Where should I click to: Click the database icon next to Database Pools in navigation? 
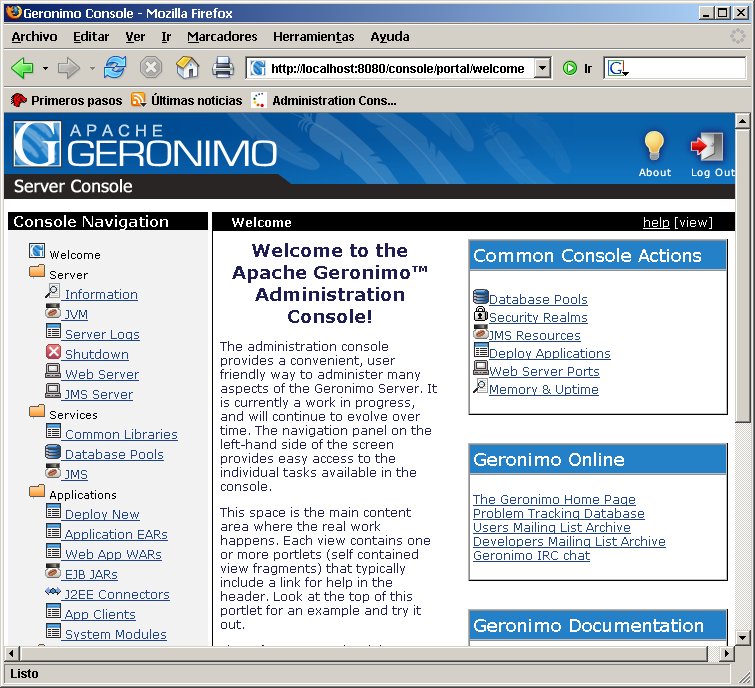52,452
